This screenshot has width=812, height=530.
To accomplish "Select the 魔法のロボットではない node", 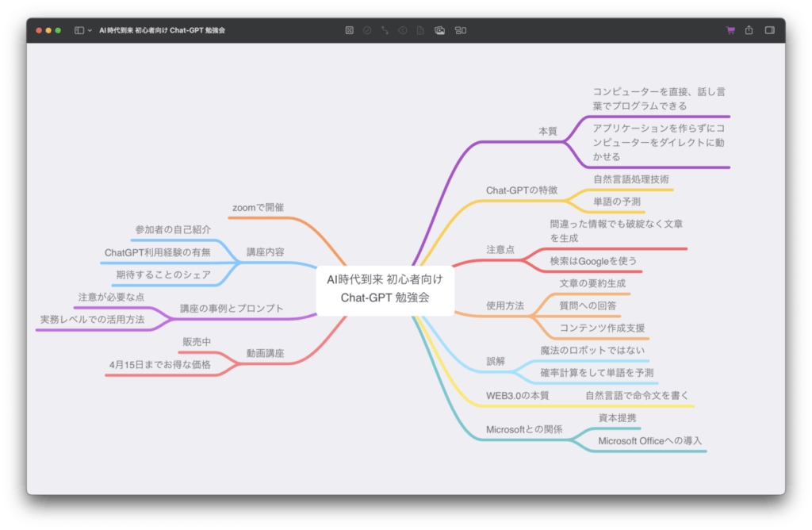I will (x=592, y=350).
